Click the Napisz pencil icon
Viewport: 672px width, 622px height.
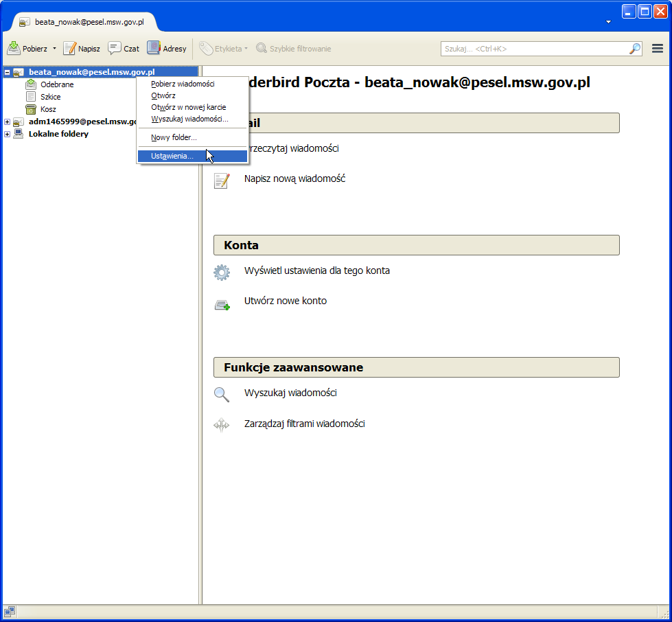(69, 48)
